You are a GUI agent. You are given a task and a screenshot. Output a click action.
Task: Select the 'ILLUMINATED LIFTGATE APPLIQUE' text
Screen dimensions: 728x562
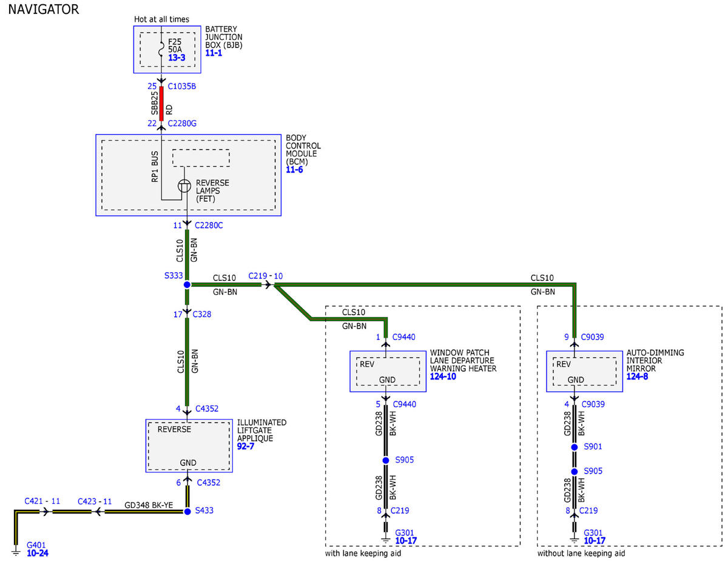(x=261, y=430)
